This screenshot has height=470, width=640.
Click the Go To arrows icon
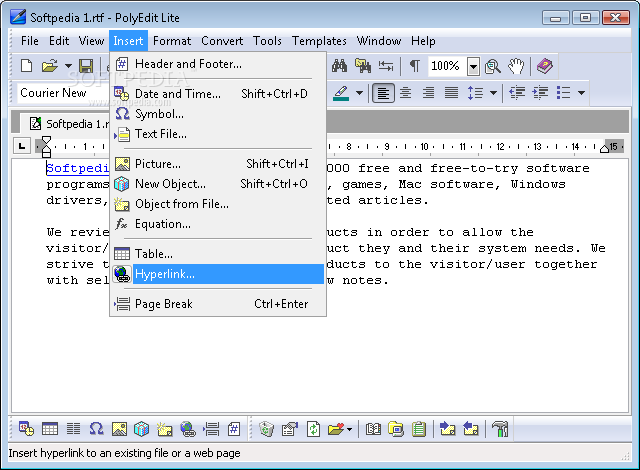tap(386, 66)
